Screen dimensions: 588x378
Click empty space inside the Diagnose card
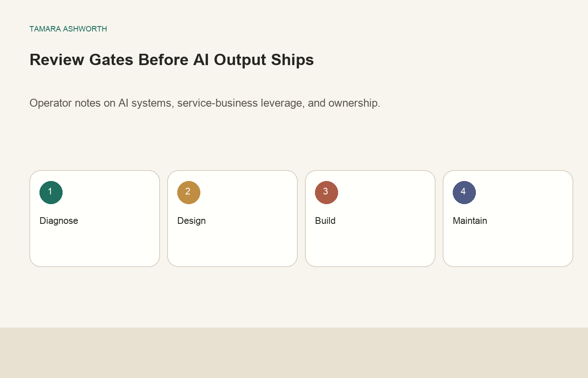click(94, 246)
